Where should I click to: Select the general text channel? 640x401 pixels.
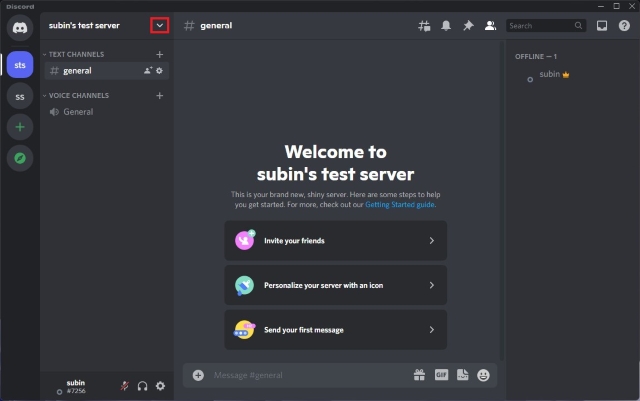pos(78,71)
